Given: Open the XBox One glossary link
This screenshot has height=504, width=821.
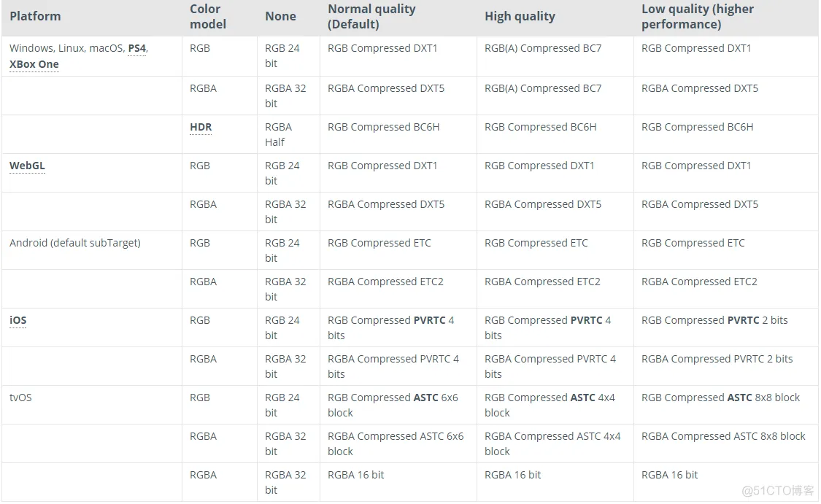Looking at the screenshot, I should (34, 64).
